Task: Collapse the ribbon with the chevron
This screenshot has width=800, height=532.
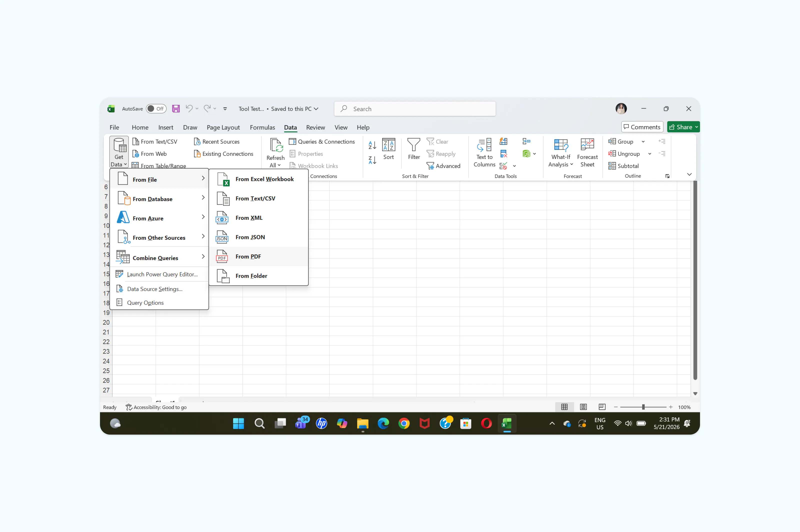Action: [689, 174]
